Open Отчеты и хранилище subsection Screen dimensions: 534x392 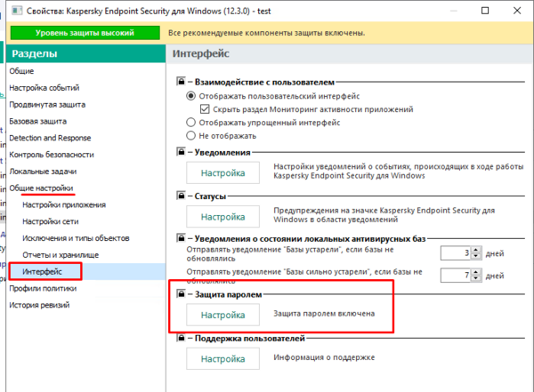(61, 254)
